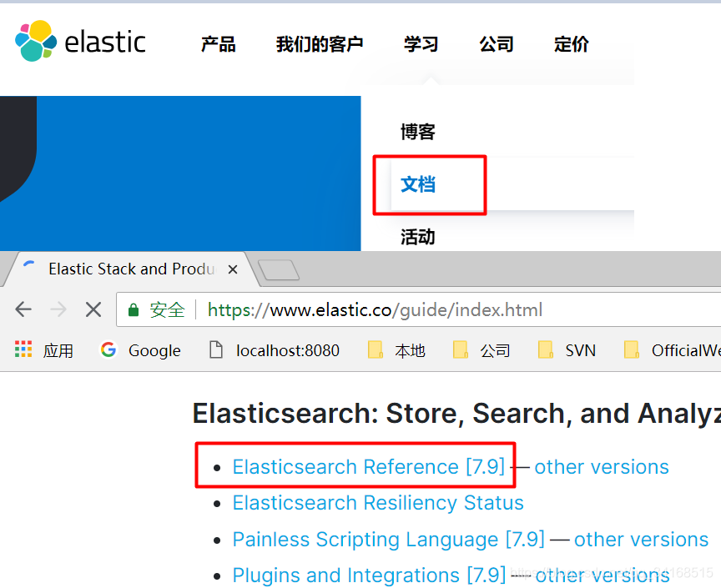The image size is (721, 588).
Task: Open the 定价 menu
Action: (571, 44)
